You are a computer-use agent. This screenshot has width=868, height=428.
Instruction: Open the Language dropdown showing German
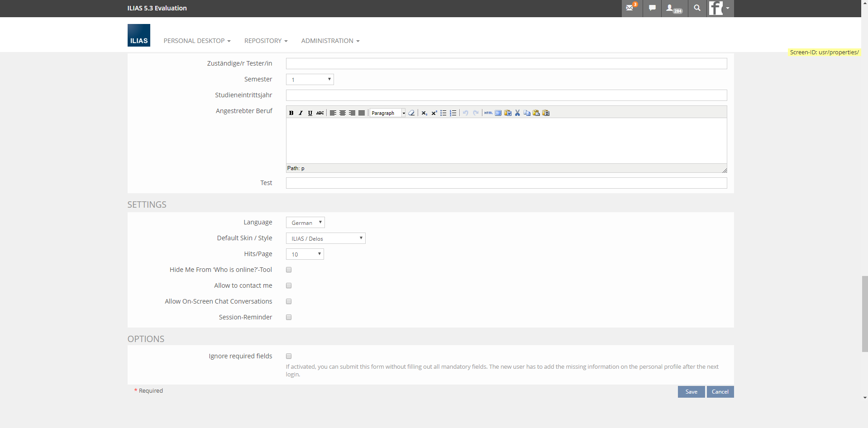pos(305,223)
